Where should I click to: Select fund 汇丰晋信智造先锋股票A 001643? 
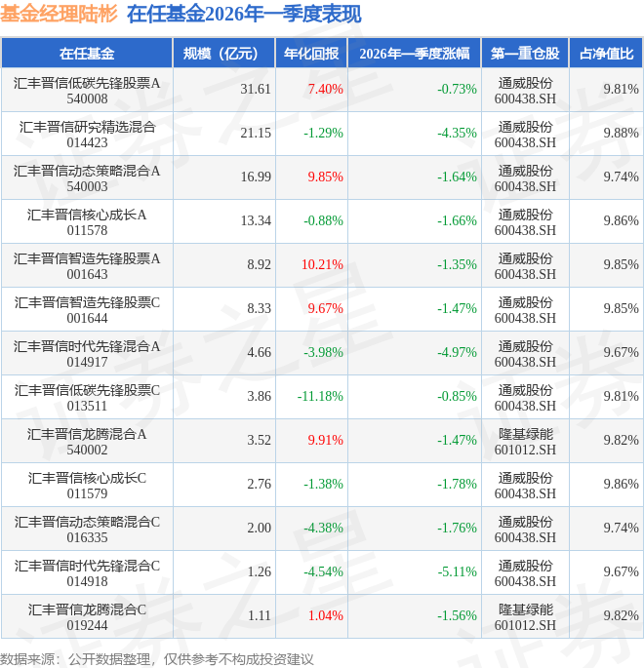click(87, 266)
